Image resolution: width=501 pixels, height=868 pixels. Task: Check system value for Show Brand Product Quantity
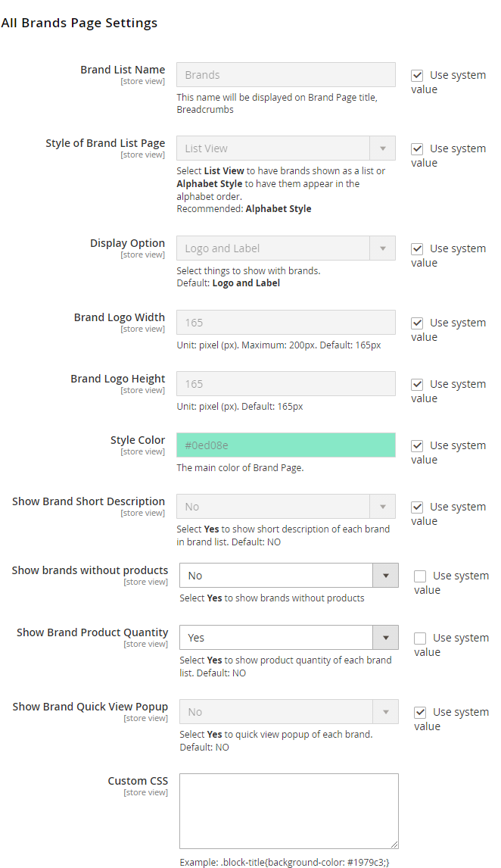click(420, 639)
